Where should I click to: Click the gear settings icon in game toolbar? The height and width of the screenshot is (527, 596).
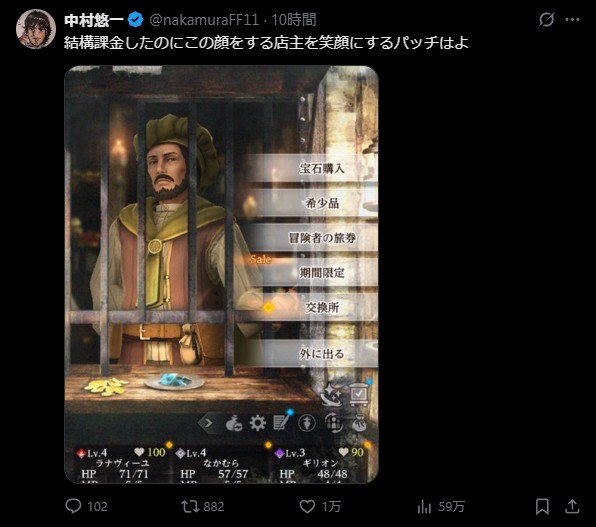pos(257,423)
